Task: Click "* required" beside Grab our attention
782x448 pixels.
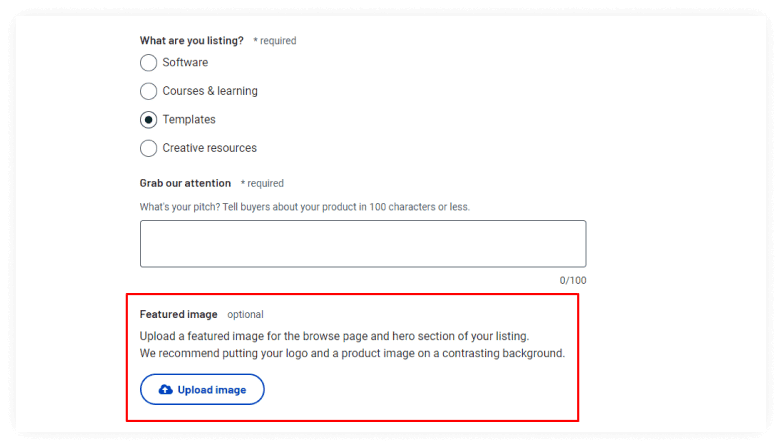Action: pyautogui.click(x=262, y=183)
